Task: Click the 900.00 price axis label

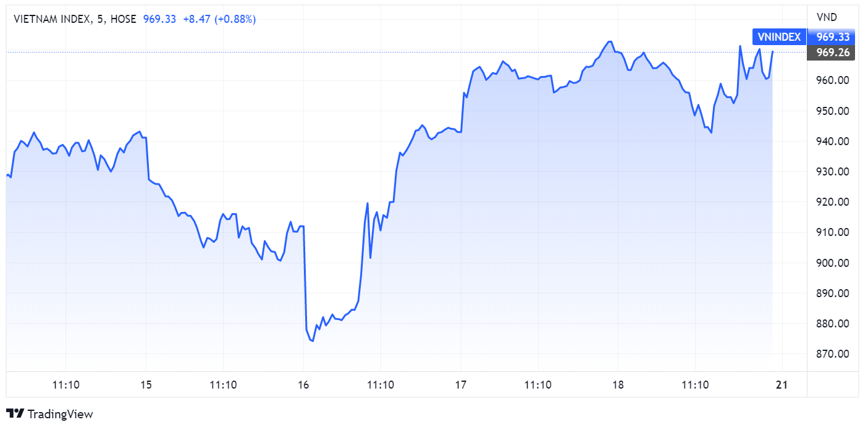Action: (x=833, y=263)
